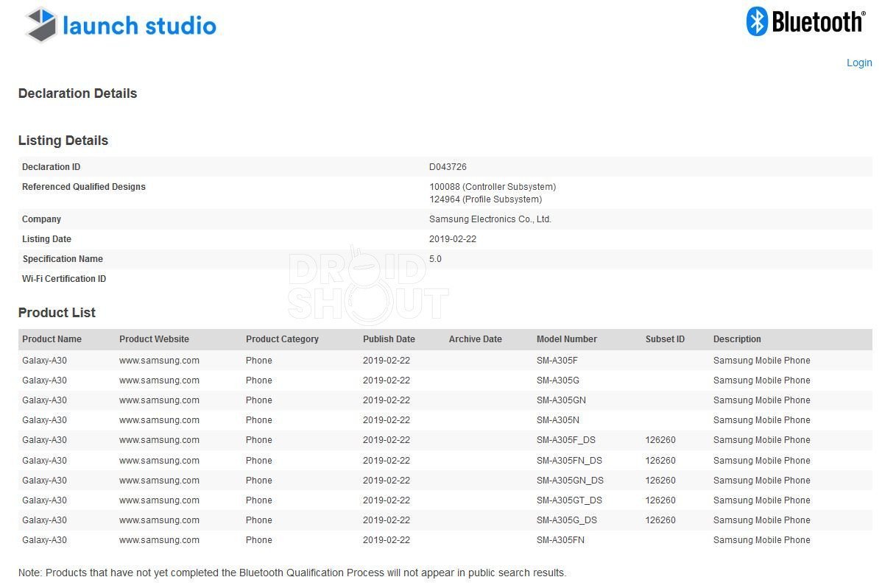Viewport: 882px width, 588px height.
Task: Click Subset ID 126260 in SM-A305G_DS row
Action: click(660, 520)
